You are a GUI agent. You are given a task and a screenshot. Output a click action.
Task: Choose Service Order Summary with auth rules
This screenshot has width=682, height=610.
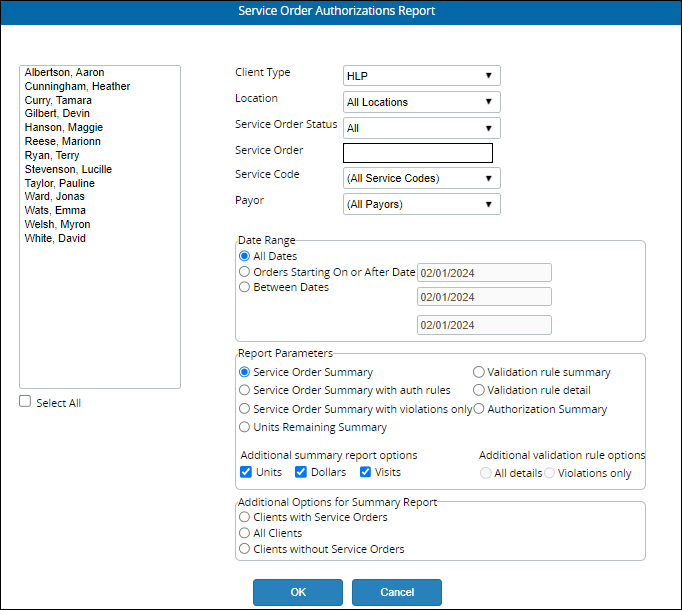244,390
